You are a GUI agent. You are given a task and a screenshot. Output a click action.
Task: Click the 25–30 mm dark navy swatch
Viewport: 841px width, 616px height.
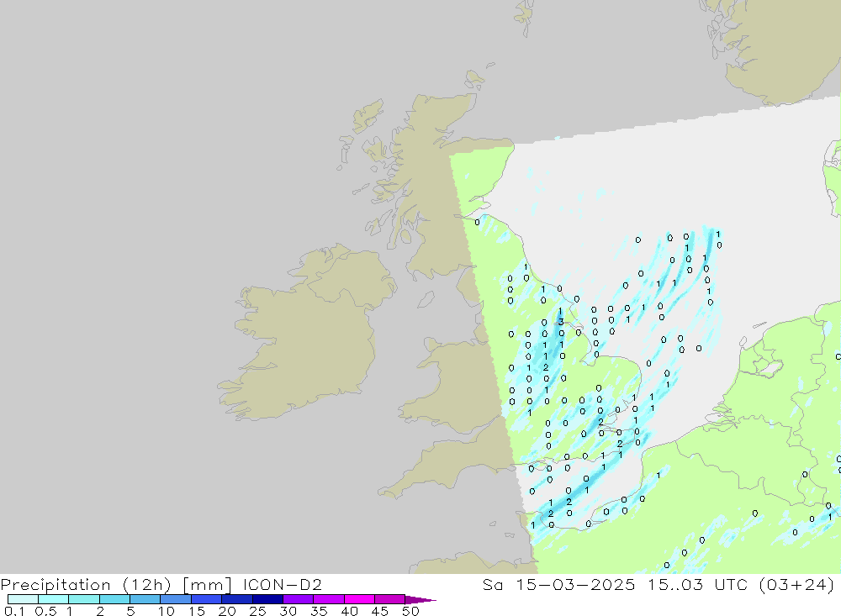[267, 599]
